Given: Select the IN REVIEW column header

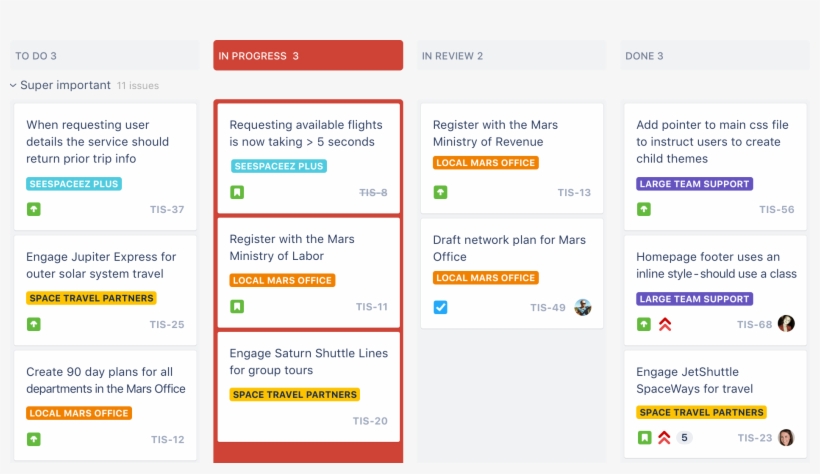Looking at the screenshot, I should (x=511, y=56).
